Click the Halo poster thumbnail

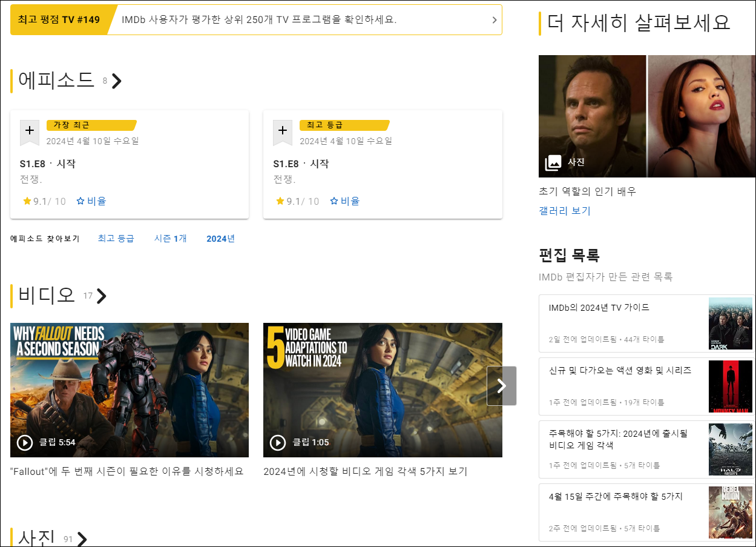[x=731, y=449]
